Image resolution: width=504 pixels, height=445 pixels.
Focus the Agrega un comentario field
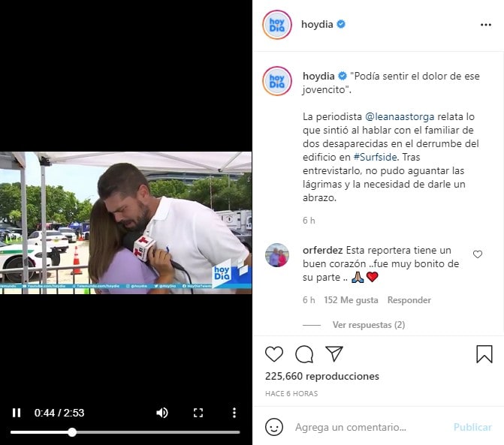[x=370, y=427]
